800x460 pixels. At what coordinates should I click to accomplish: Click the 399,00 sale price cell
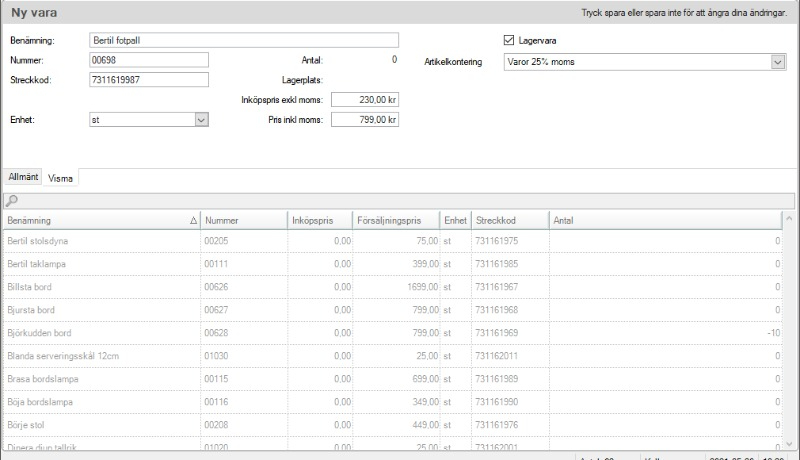(x=426, y=264)
